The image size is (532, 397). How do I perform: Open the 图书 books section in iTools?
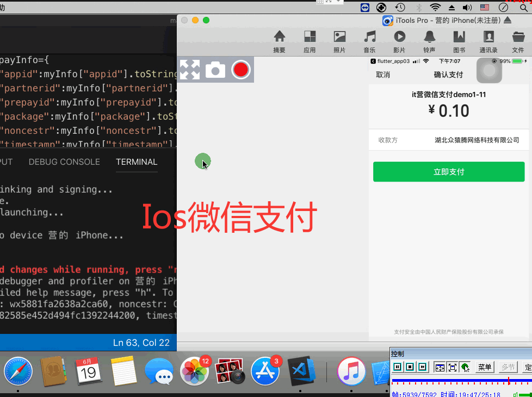pos(459,42)
